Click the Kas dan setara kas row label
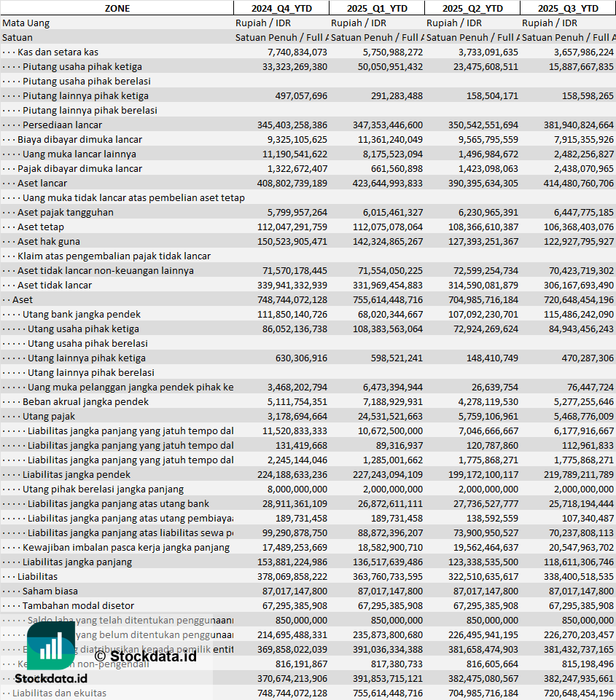Screen dimensions: 616x700 (x=58, y=52)
